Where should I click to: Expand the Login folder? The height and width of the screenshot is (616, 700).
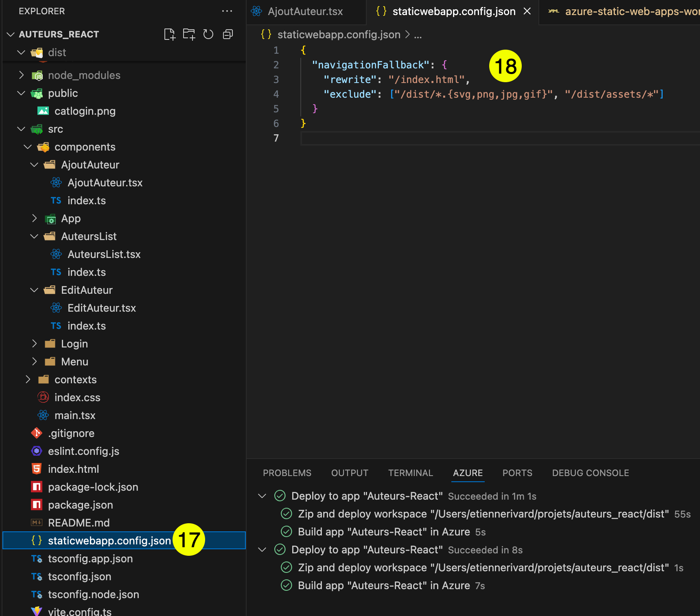(x=34, y=343)
